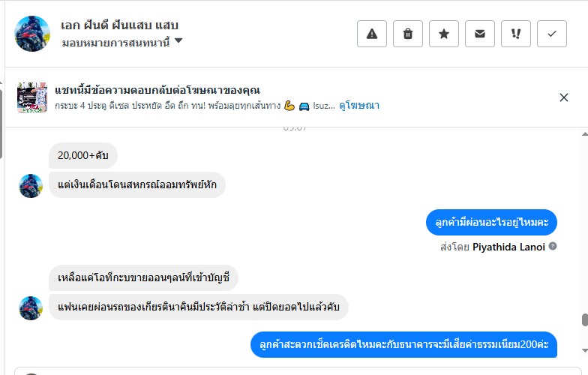Dismiss the ad reply banner
This screenshot has height=375, width=588.
tap(564, 97)
